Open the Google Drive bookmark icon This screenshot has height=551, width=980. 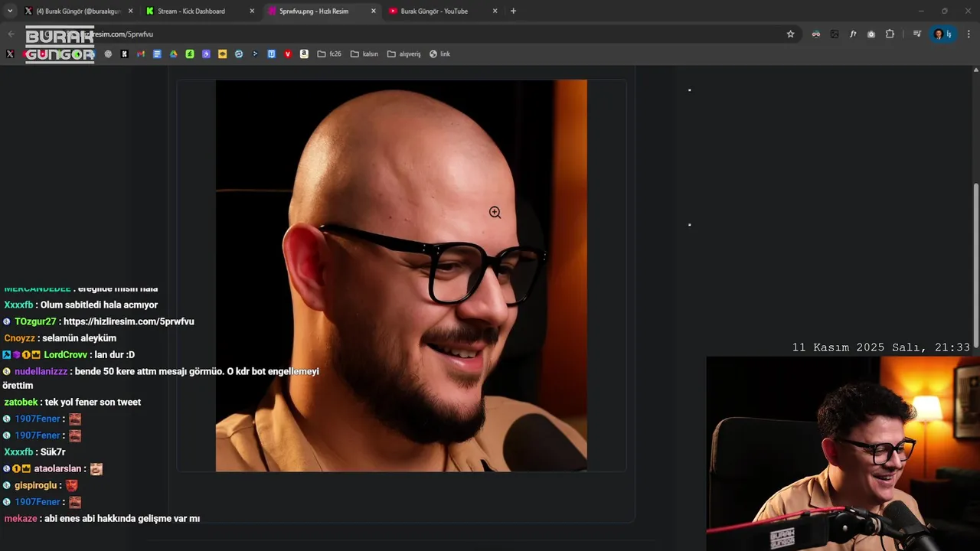[x=174, y=54]
